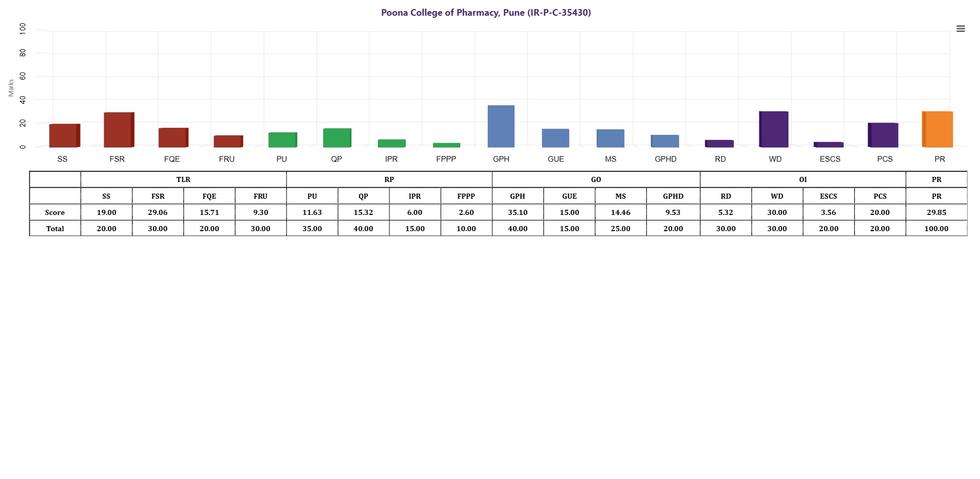This screenshot has height=479, width=980.
Task: Click the small ESCS bar
Action: click(x=829, y=144)
